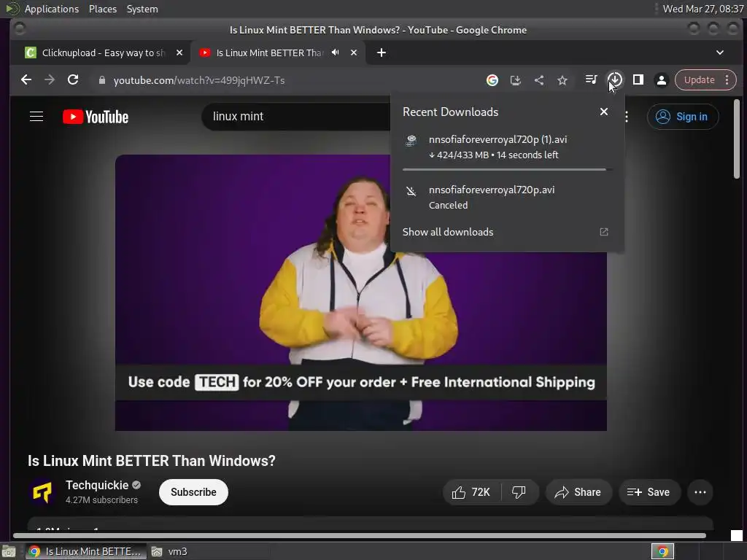Click the Chrome icon in the workspace switcher
The image size is (747, 560).
662,551
